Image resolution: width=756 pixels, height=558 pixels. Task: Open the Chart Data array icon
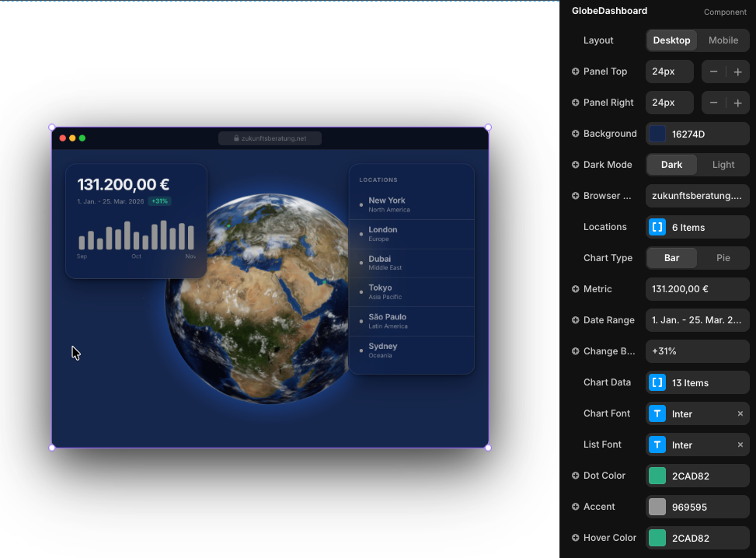click(x=657, y=382)
